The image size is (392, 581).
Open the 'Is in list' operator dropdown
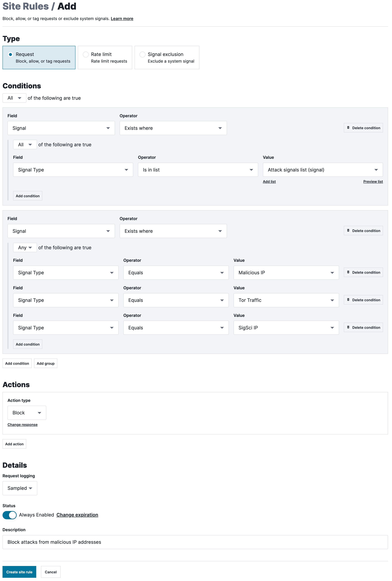coord(198,170)
